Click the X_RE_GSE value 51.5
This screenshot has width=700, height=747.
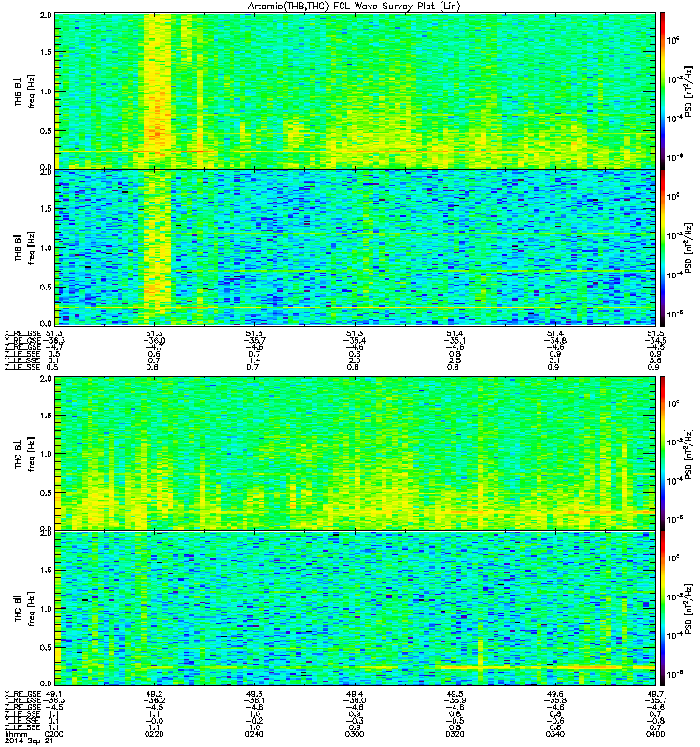[656, 333]
